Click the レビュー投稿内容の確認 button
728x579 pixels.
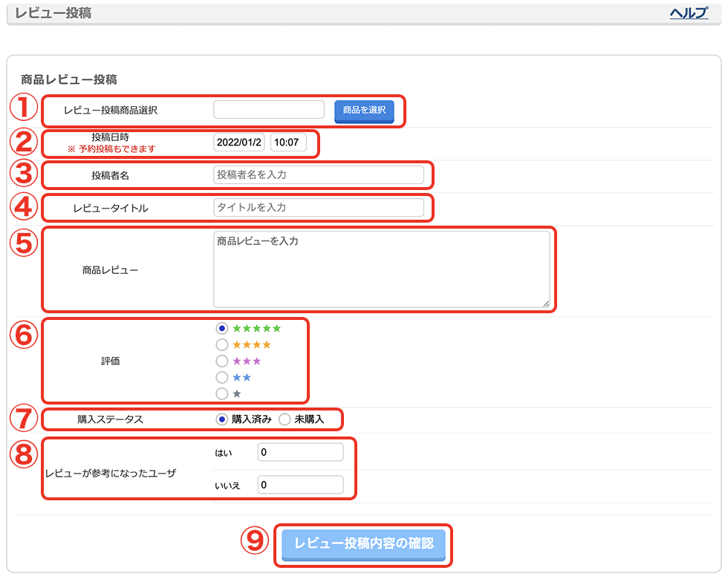click(x=363, y=544)
